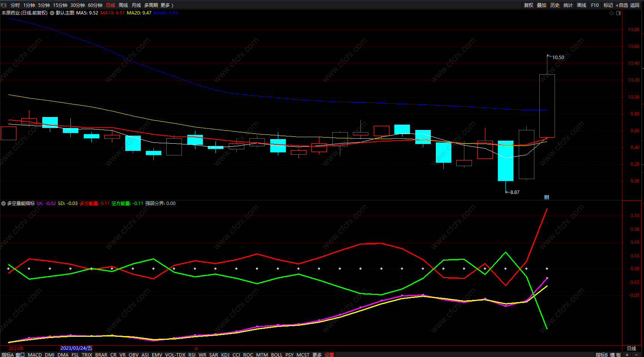Select the 30分钟 period
644x357 pixels.
78,5
